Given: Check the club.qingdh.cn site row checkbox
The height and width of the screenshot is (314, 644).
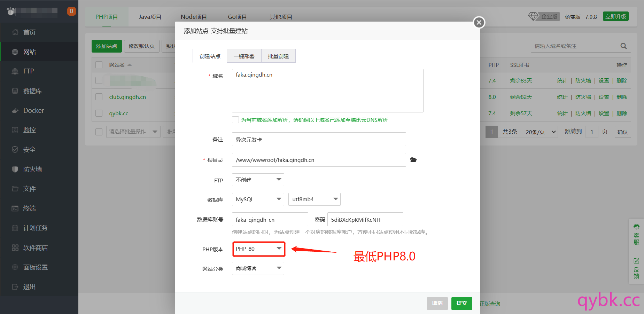Looking at the screenshot, I should [99, 97].
